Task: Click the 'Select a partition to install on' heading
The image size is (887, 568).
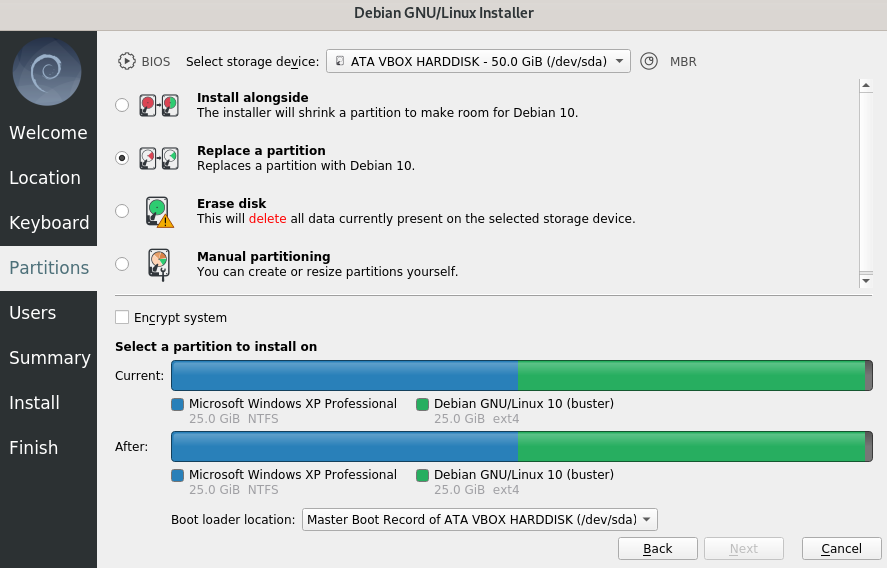Action: (216, 346)
